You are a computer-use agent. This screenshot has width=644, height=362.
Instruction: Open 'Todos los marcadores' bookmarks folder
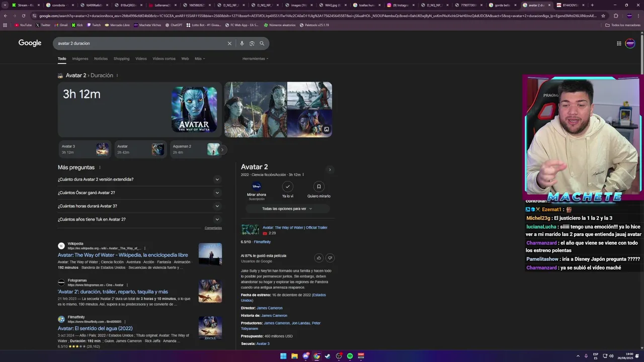(623, 25)
